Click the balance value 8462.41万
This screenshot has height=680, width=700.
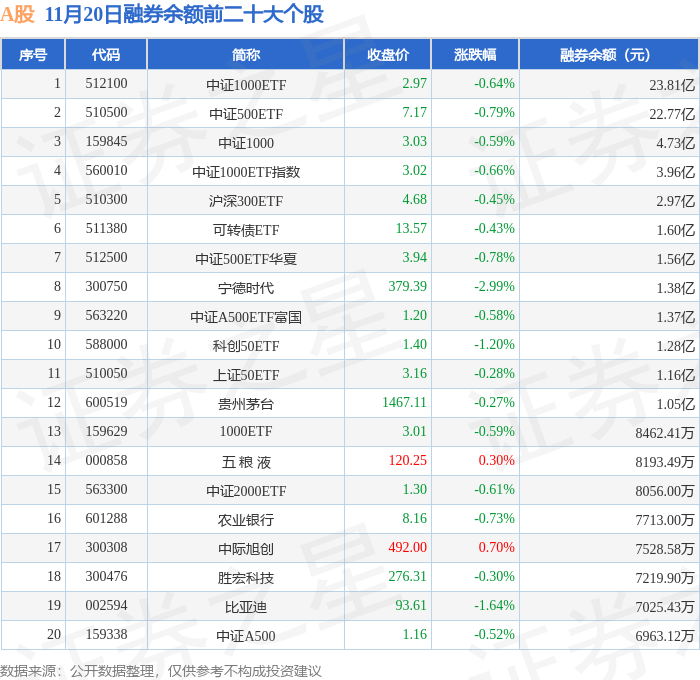click(665, 433)
